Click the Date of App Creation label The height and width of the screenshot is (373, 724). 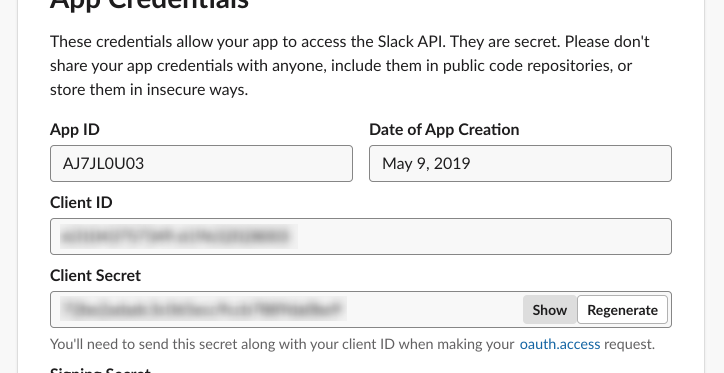(x=444, y=129)
